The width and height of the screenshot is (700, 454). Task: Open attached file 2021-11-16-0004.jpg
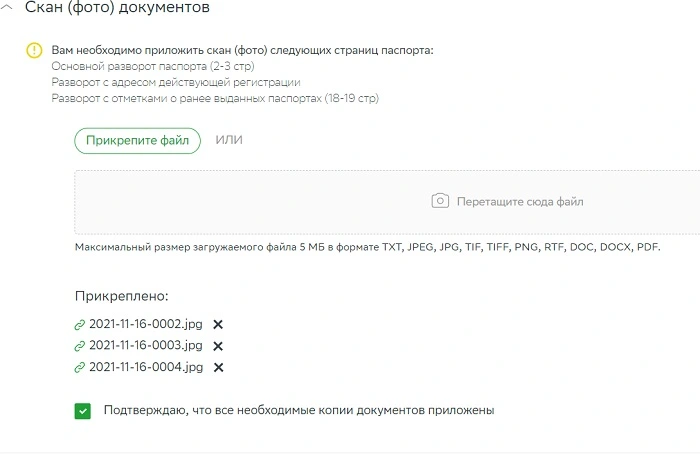coord(146,367)
